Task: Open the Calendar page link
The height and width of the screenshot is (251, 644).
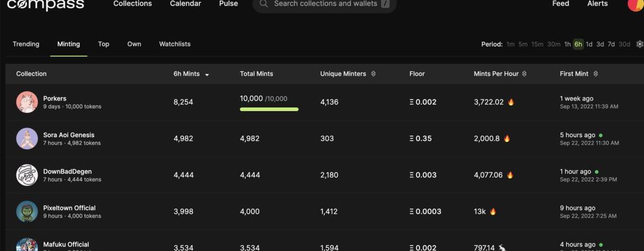Action: point(185,4)
